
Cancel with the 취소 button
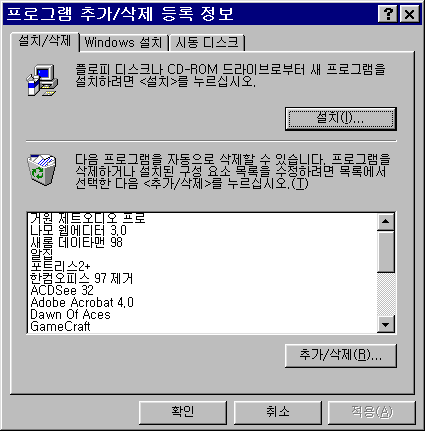[278, 412]
